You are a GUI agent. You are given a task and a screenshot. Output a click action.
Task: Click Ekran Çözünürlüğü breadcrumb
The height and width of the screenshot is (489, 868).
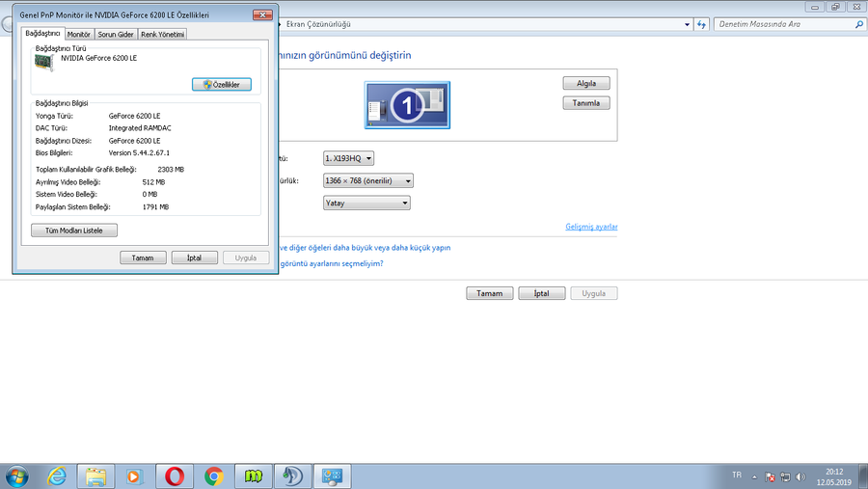tap(318, 24)
